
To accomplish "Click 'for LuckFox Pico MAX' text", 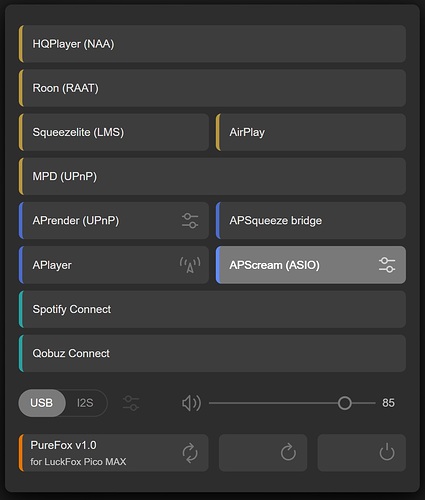I will (78, 462).
